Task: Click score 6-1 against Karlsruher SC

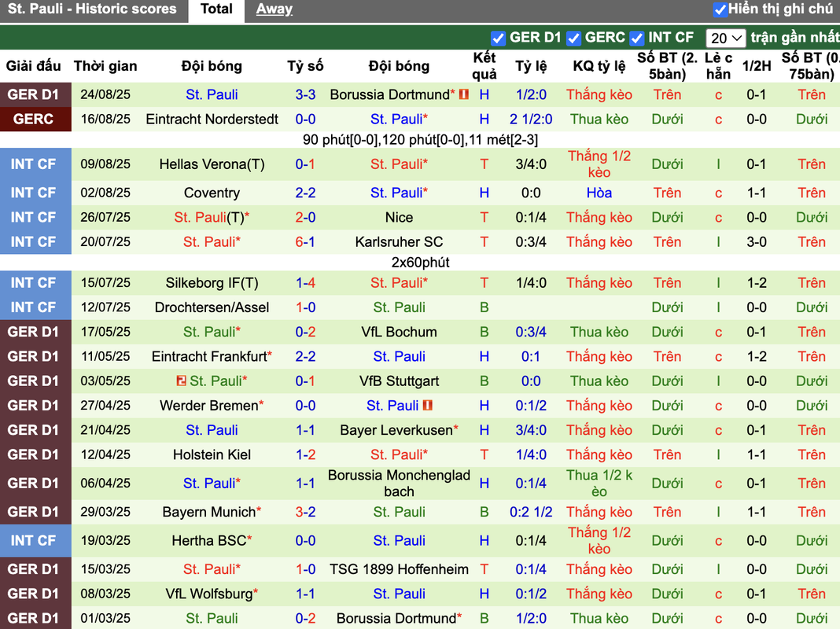Action: pyautogui.click(x=305, y=242)
